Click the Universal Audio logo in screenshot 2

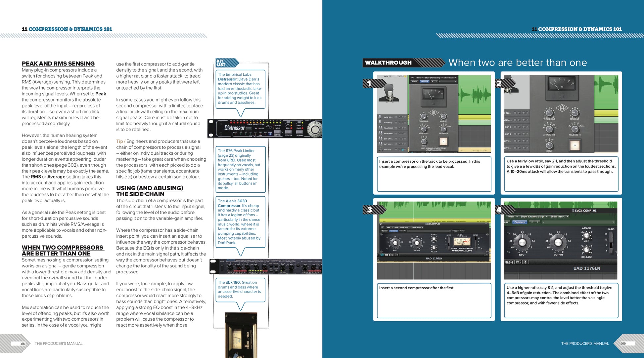pyautogui.click(x=562, y=108)
